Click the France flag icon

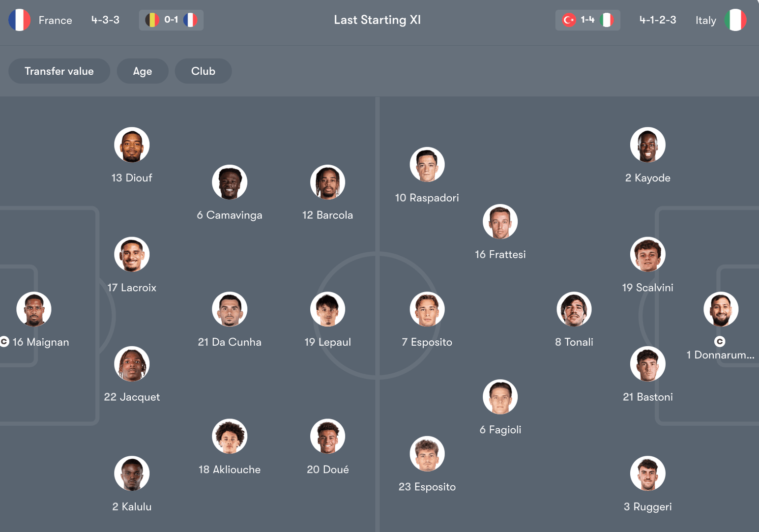(x=20, y=20)
